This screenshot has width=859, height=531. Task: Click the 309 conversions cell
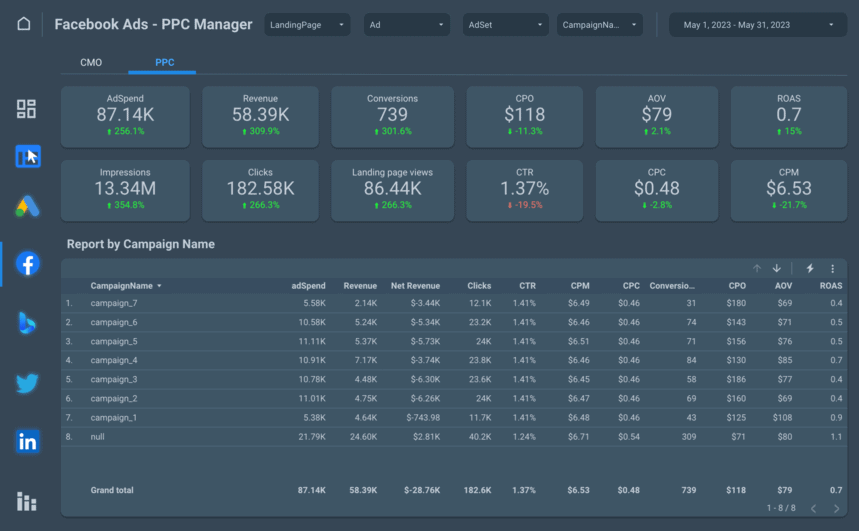coord(689,437)
